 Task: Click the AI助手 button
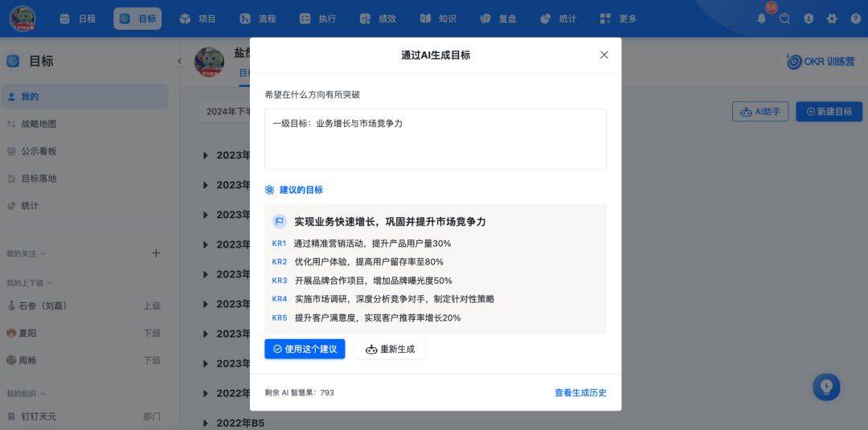pos(760,111)
